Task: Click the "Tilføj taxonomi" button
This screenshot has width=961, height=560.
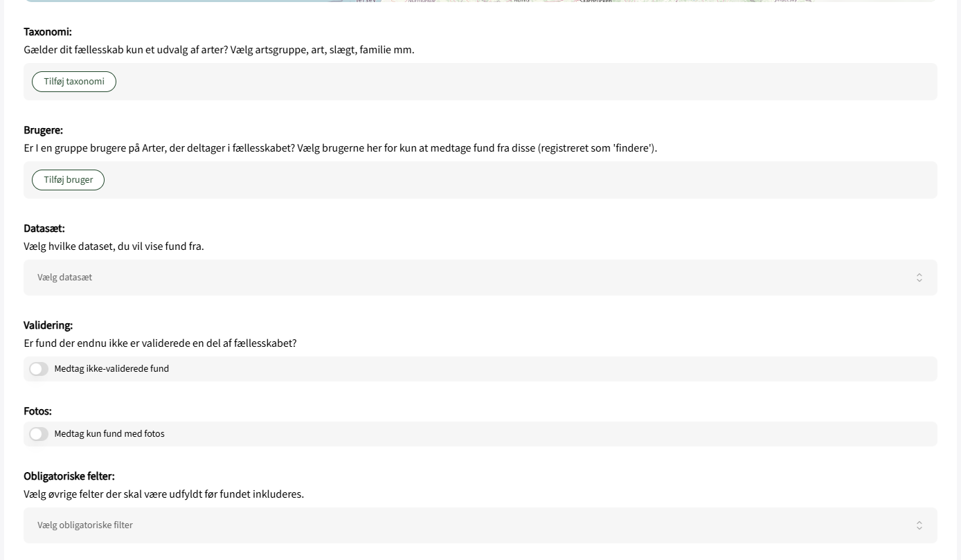Action: click(x=74, y=82)
